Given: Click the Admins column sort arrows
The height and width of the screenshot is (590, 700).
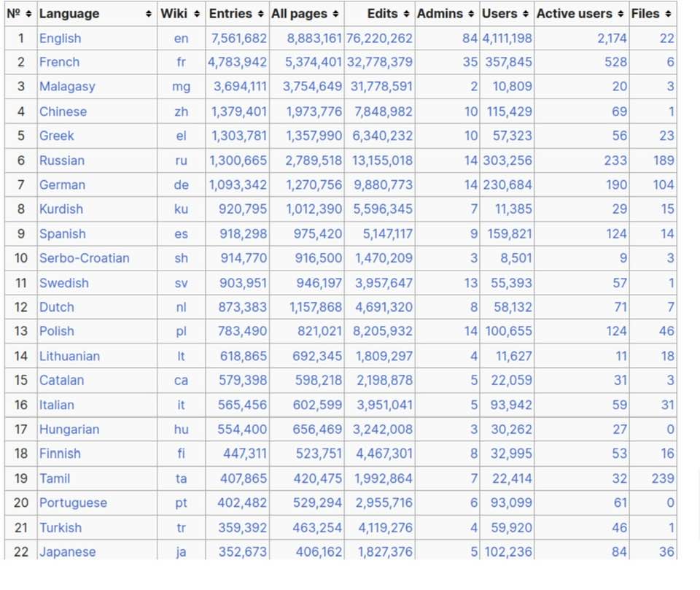Looking at the screenshot, I should [x=472, y=14].
